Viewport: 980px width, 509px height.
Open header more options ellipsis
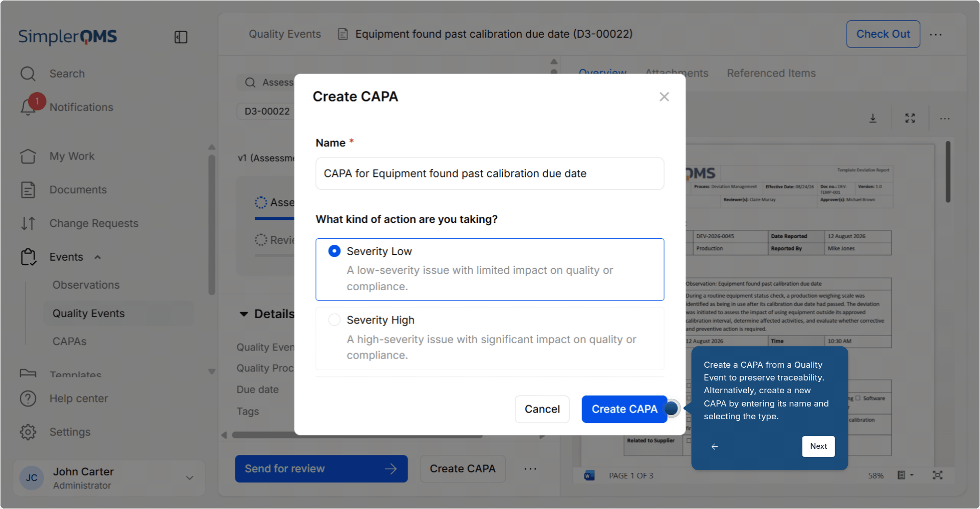click(x=936, y=35)
